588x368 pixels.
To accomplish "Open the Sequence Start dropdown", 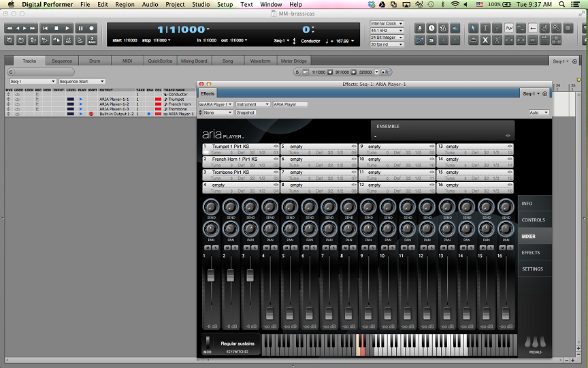I will (x=82, y=81).
